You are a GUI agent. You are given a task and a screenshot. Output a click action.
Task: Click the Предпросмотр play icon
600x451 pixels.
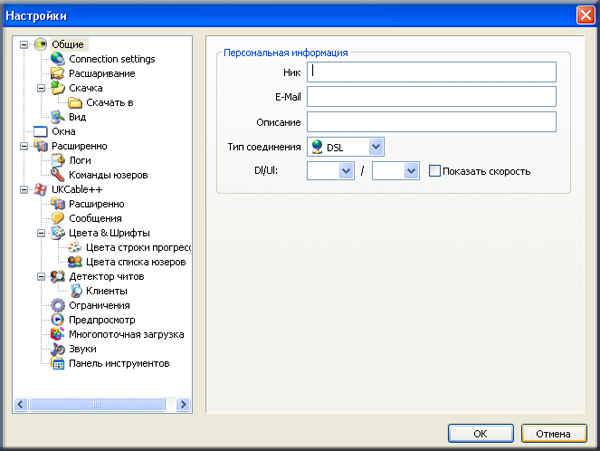point(58,320)
